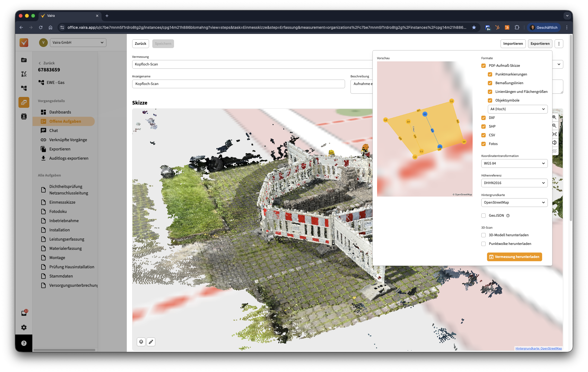
Task: Check Punktwolke herunterladen option
Action: click(483, 244)
